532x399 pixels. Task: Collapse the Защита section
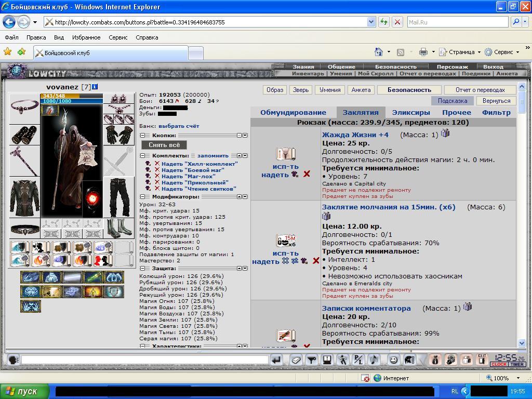[x=142, y=268]
